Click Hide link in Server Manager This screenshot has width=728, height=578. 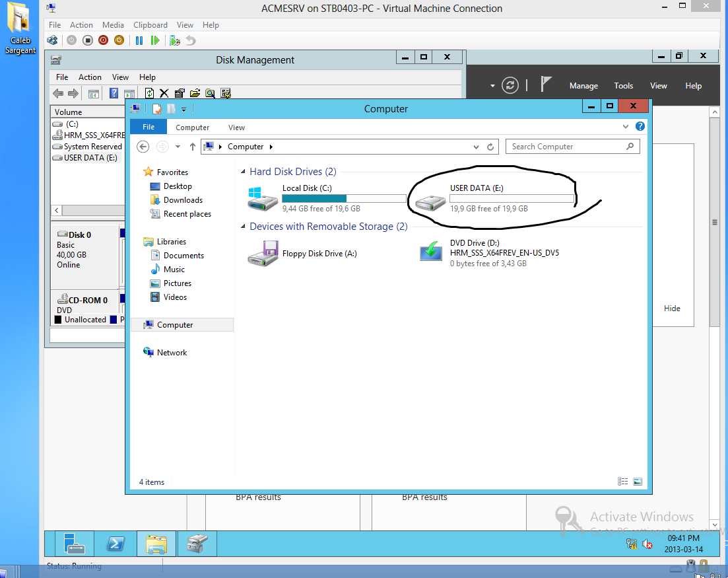click(672, 308)
